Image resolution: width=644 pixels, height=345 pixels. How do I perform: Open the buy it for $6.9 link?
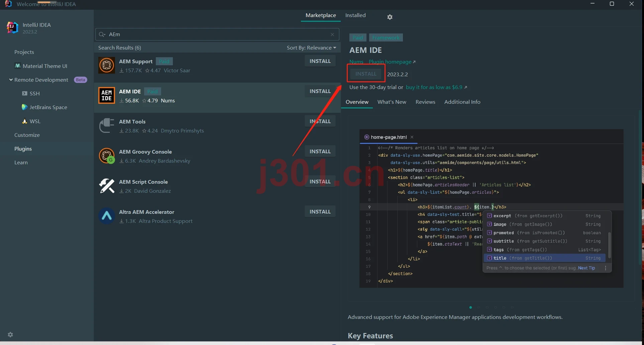[436, 87]
